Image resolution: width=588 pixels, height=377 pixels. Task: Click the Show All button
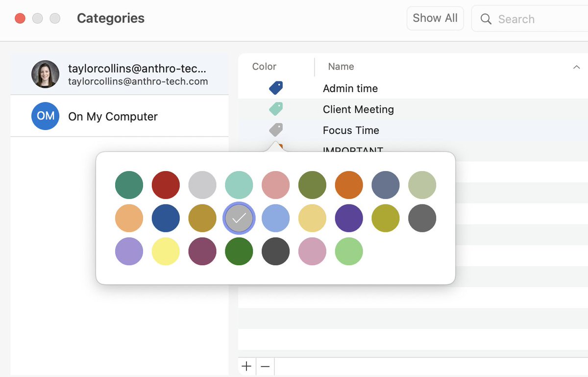point(435,19)
